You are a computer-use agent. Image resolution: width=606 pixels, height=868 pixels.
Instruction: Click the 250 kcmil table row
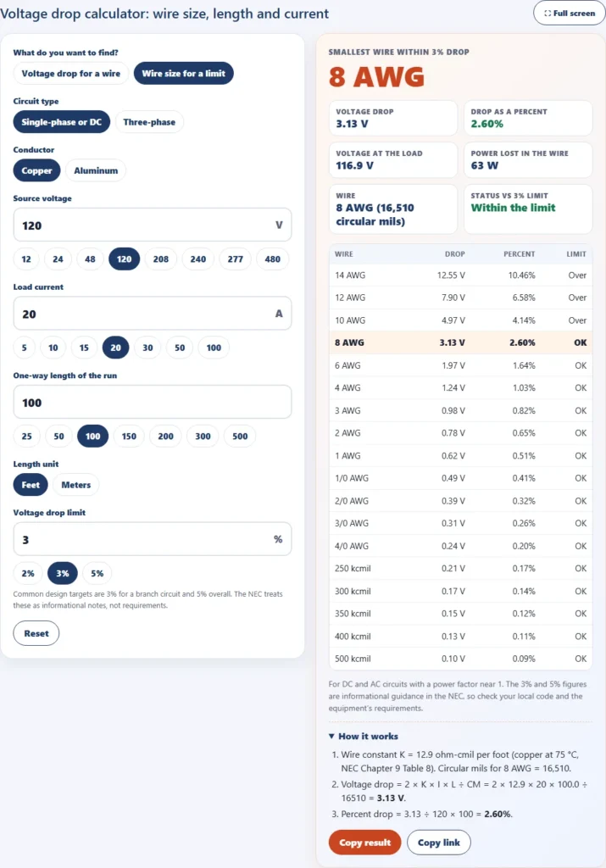[460, 569]
